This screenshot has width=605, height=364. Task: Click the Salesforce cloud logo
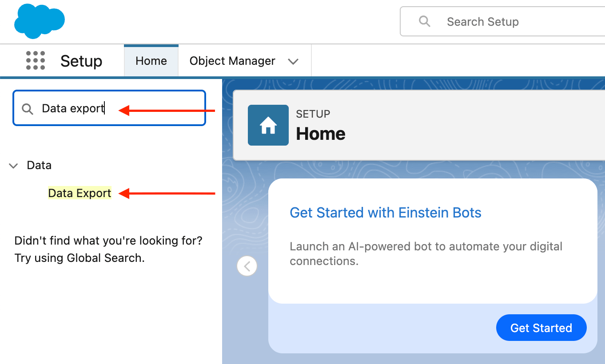[x=39, y=21]
